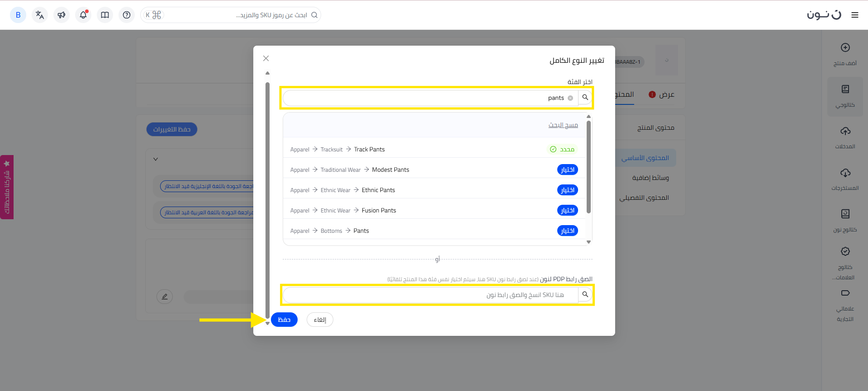Open the help question mark icon
The image size is (868, 391).
pos(127,15)
